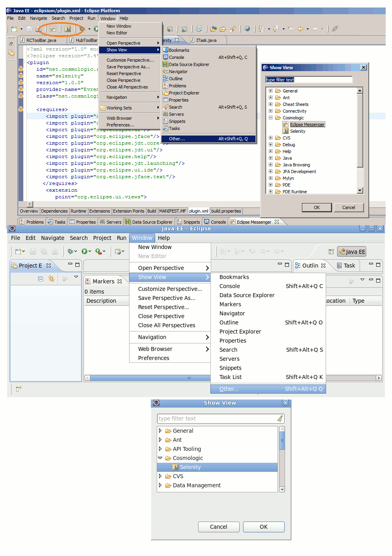Click the eraser clear icon in the filter text field

pos(280,418)
